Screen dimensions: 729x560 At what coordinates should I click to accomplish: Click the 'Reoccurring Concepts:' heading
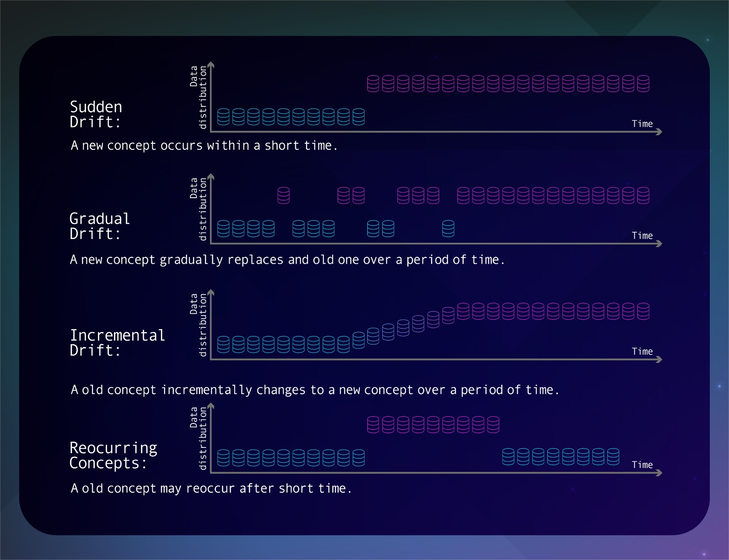(x=113, y=455)
